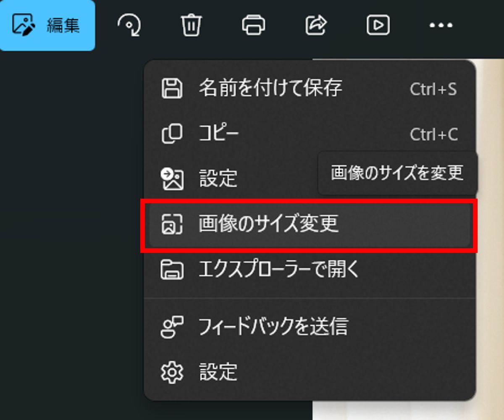Click the overlapping-squares copy icon

[x=172, y=134]
